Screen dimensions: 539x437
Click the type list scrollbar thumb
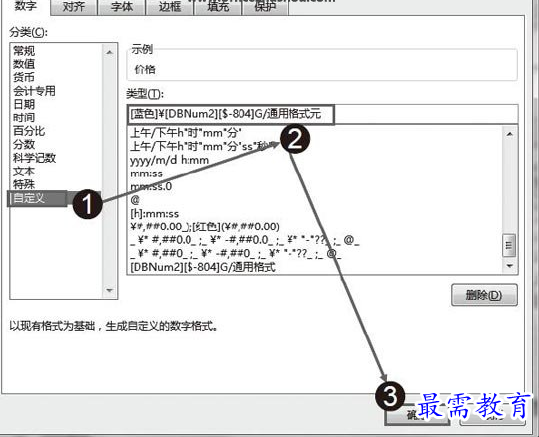(509, 245)
